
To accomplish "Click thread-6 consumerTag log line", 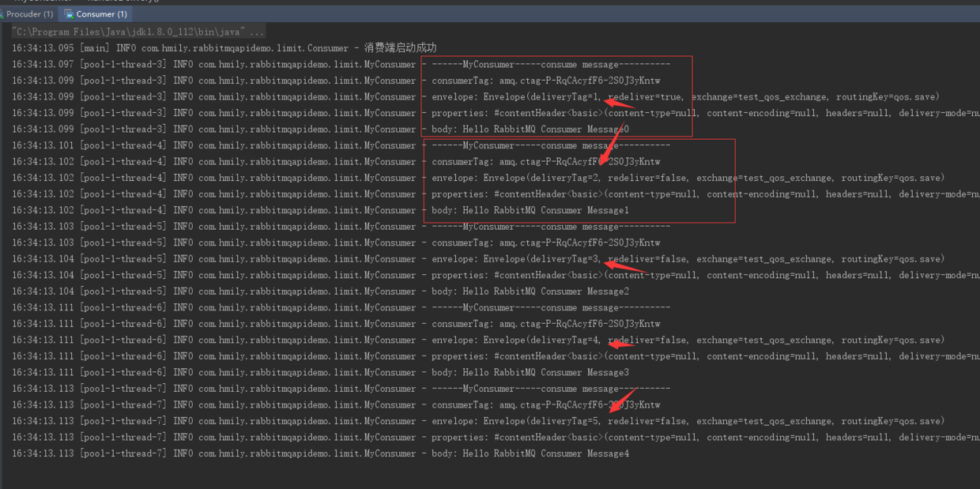I will click(336, 324).
